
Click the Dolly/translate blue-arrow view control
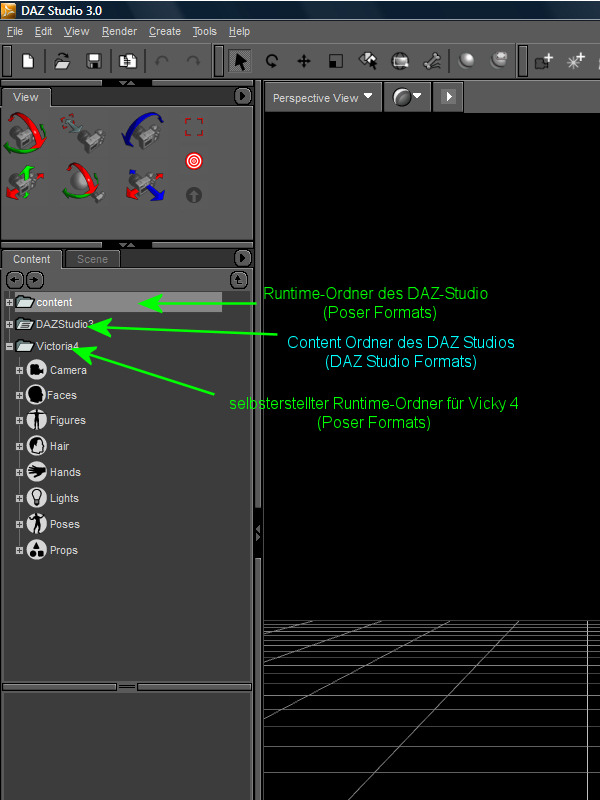click(145, 185)
